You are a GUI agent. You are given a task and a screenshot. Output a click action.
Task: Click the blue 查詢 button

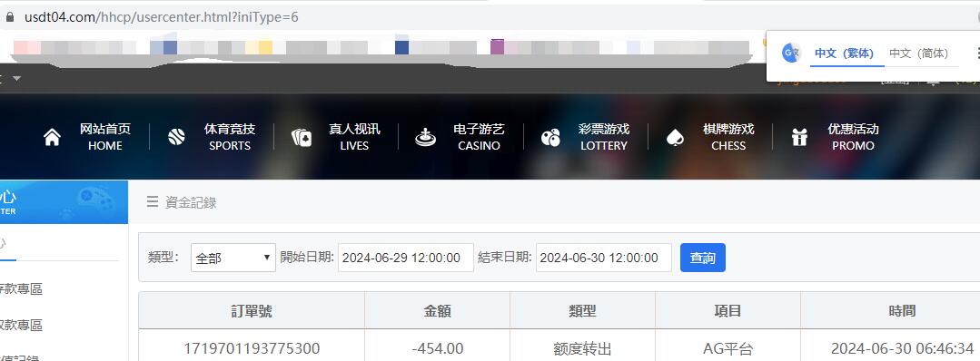[702, 258]
